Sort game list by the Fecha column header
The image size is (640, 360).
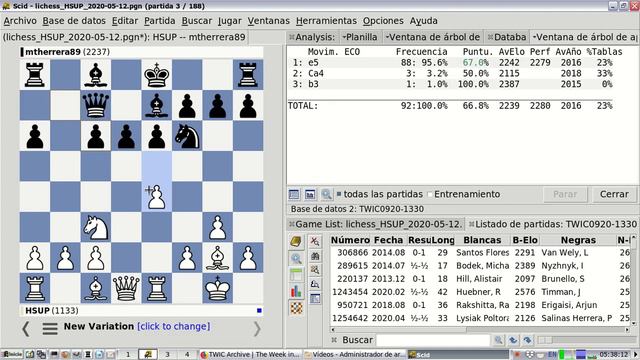[388, 240]
